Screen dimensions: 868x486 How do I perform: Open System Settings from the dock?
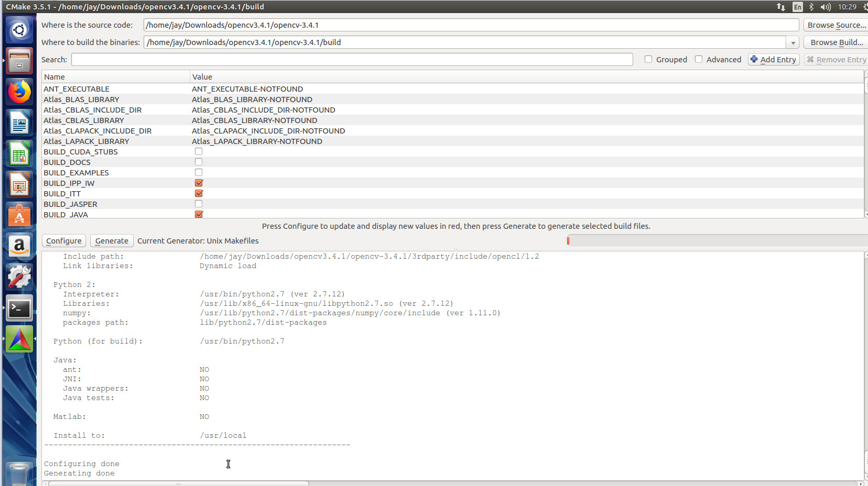19,277
